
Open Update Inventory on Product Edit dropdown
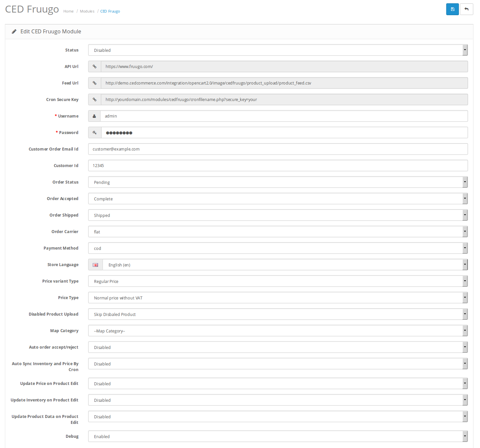[278, 400]
